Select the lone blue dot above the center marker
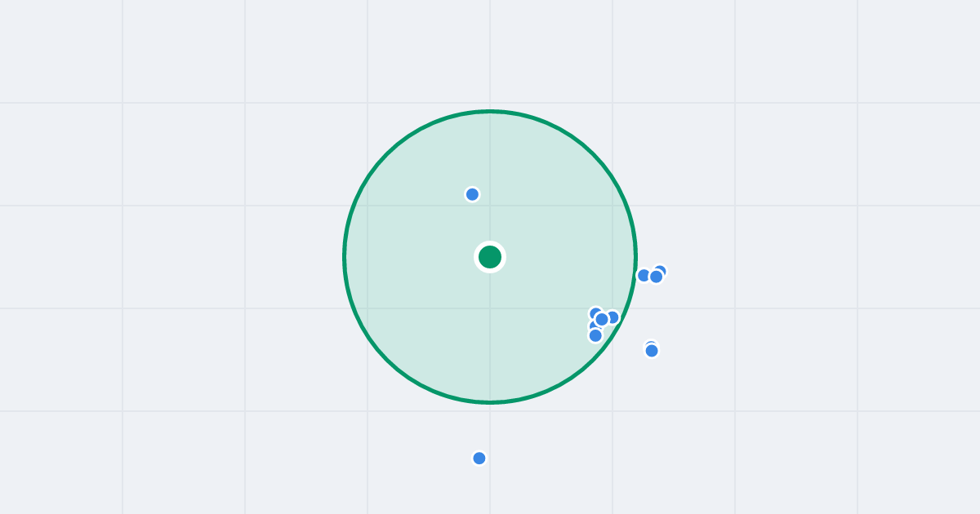The height and width of the screenshot is (514, 980). [472, 194]
